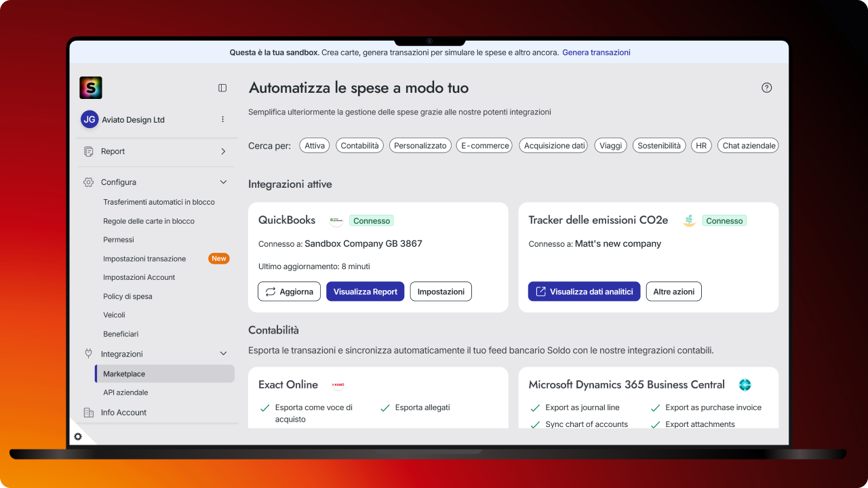
Task: Click Microsoft Dynamics 365 Business Central title
Action: coord(627,384)
